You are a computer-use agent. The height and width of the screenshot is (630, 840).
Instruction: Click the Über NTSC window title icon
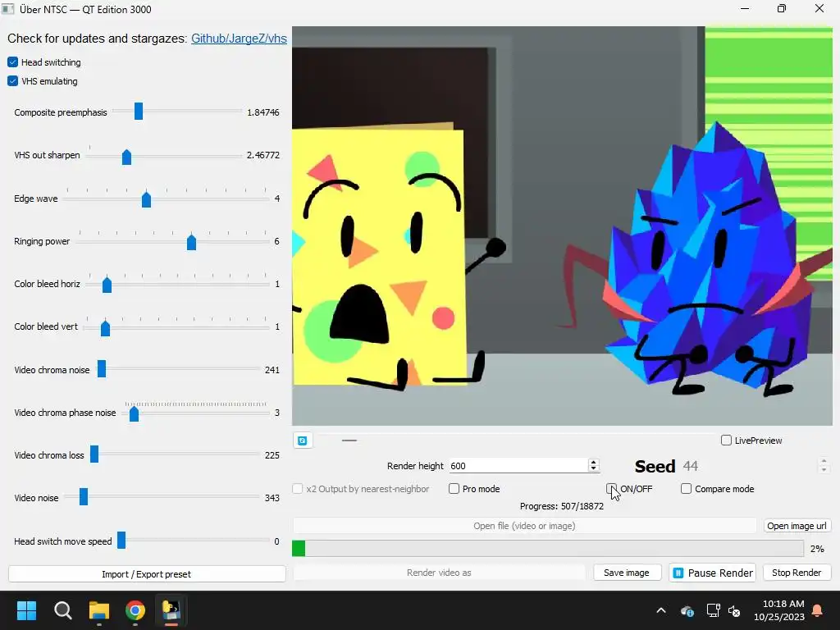(8, 9)
